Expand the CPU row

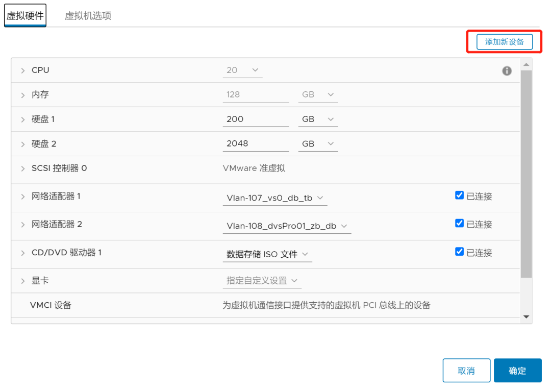pos(23,70)
